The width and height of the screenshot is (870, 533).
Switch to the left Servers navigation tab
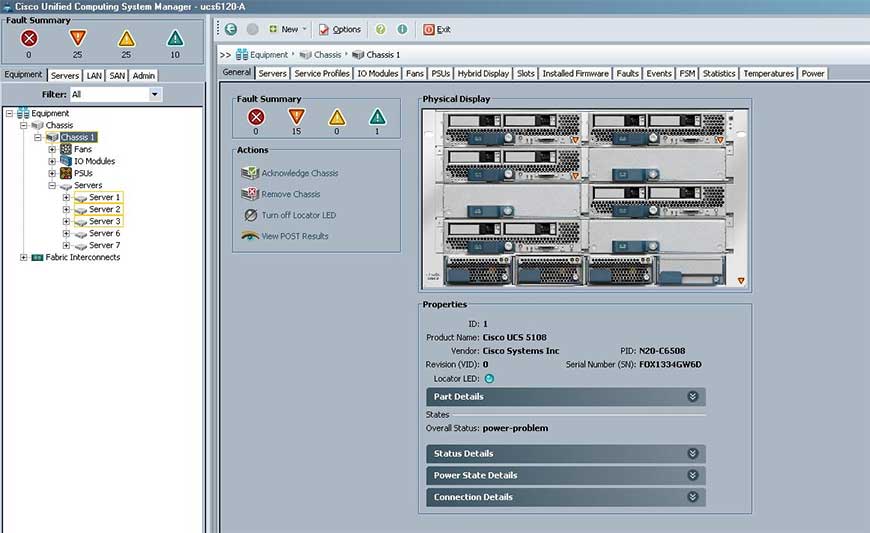[x=65, y=75]
